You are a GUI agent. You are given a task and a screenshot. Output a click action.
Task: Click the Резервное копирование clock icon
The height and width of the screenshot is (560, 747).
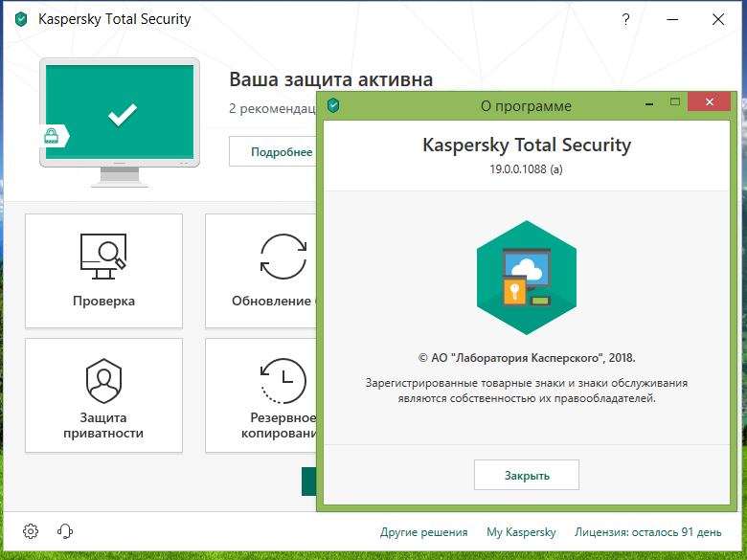click(x=283, y=381)
